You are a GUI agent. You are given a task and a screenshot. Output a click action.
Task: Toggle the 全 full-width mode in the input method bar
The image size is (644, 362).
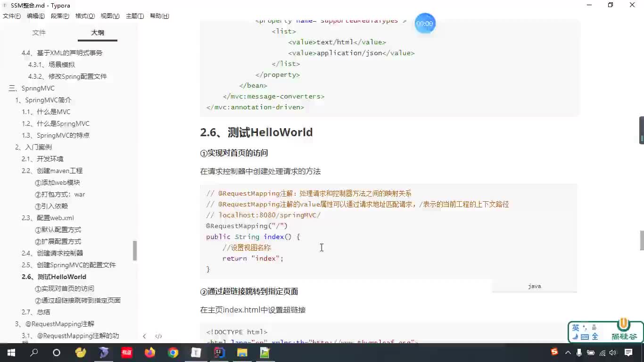595,337
